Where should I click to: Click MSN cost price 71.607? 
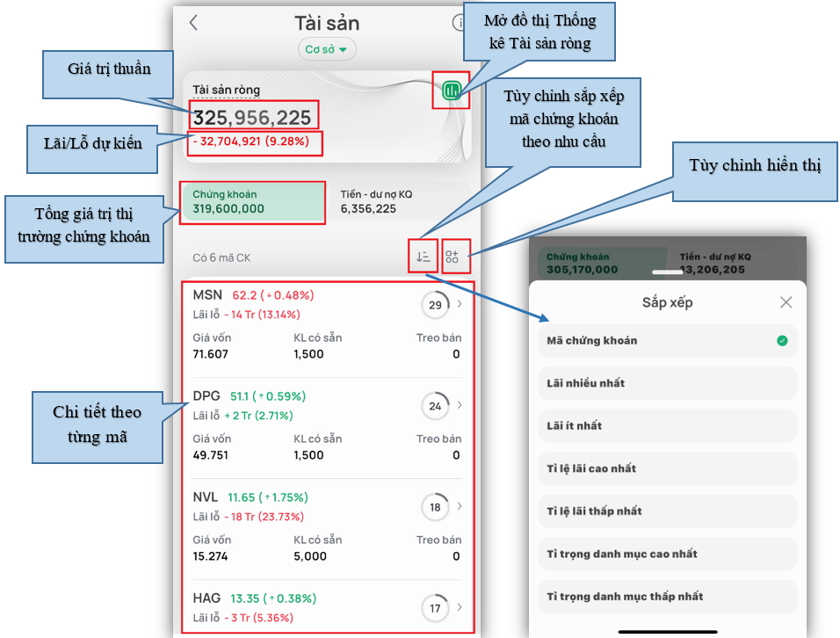pyautogui.click(x=211, y=354)
